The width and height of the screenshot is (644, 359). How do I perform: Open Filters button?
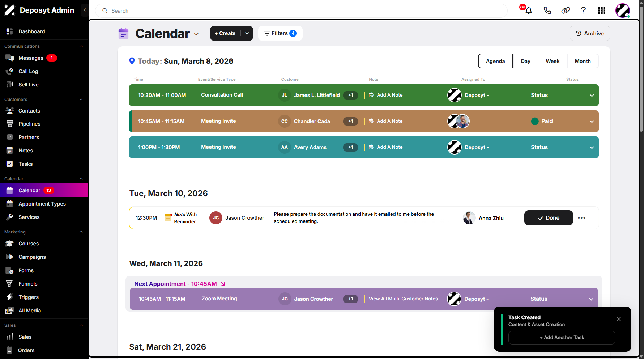coord(280,33)
